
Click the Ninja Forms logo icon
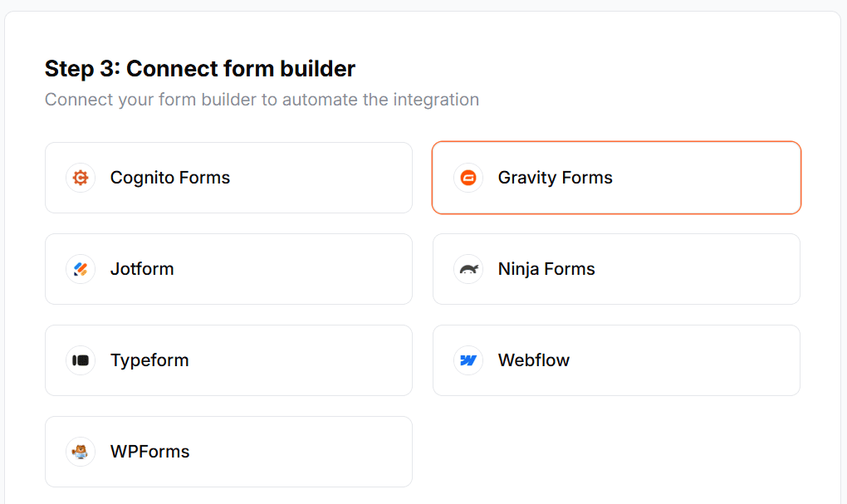pos(468,268)
